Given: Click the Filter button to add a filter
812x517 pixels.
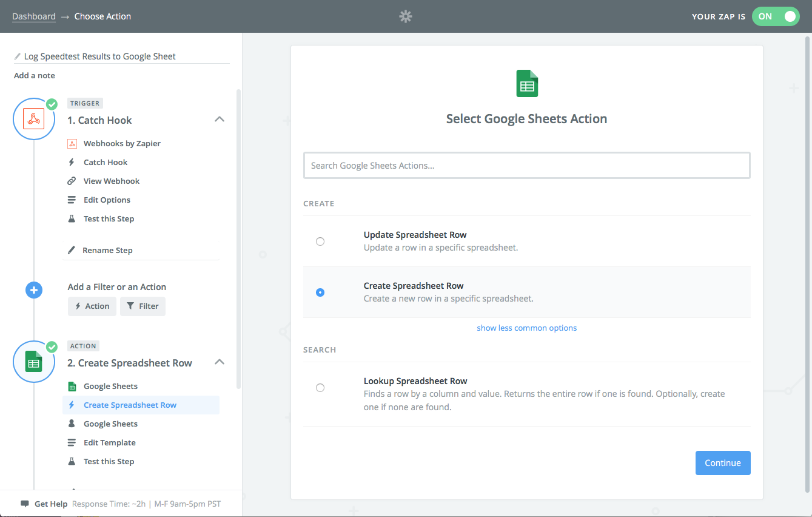Looking at the screenshot, I should 143,306.
